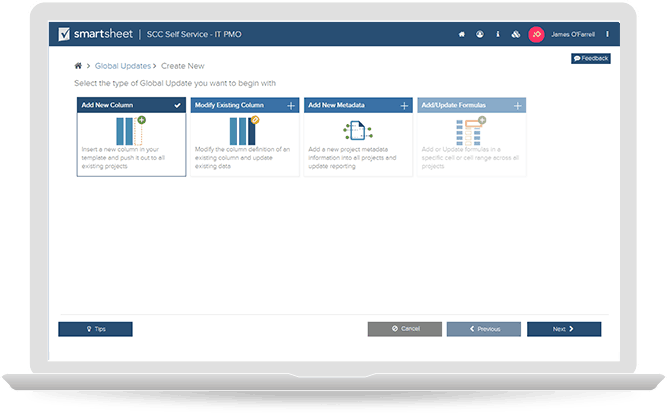Click the Smartsheet logo in the header
Image resolution: width=667 pixels, height=415 pixels.
click(97, 33)
